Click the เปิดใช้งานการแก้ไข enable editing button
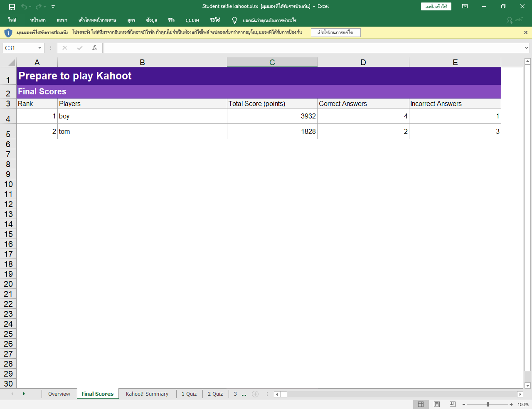 [x=335, y=32]
